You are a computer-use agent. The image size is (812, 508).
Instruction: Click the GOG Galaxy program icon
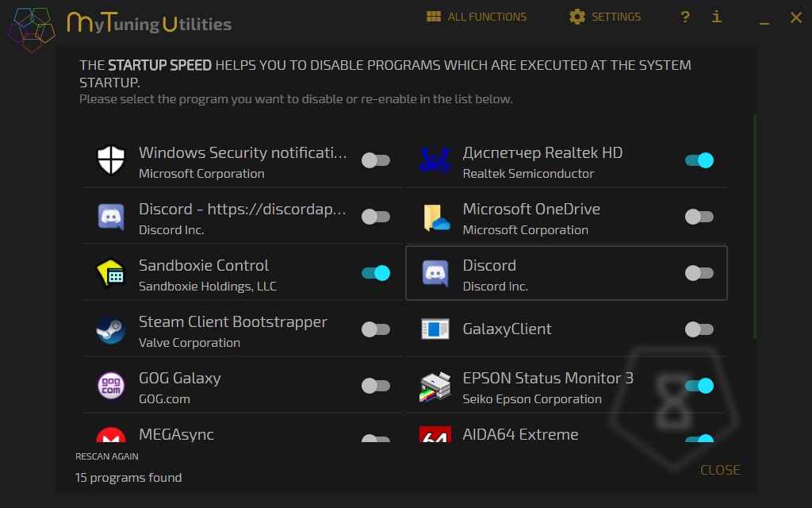pos(111,386)
